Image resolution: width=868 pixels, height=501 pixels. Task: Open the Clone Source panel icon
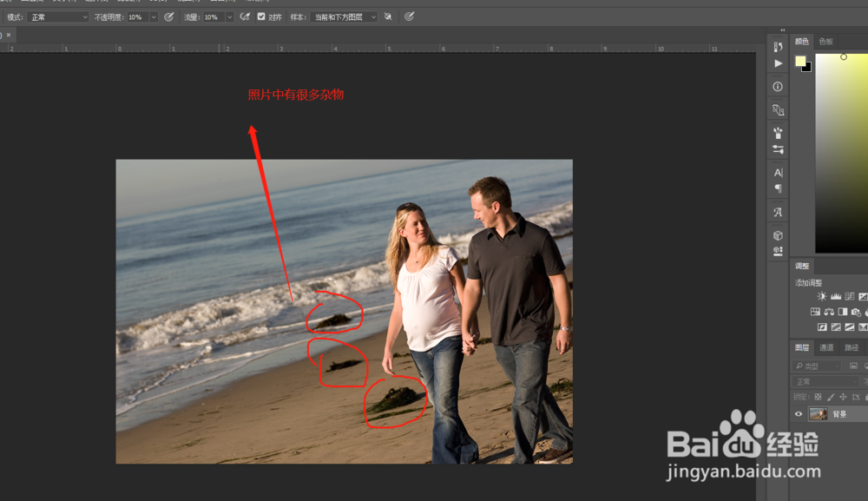(778, 110)
